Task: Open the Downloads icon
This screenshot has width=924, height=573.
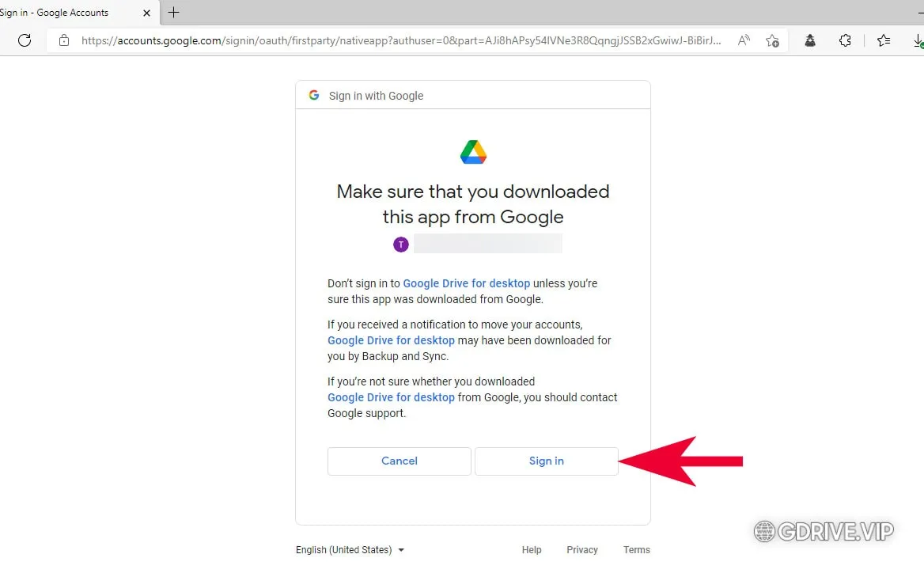Action: [x=918, y=40]
